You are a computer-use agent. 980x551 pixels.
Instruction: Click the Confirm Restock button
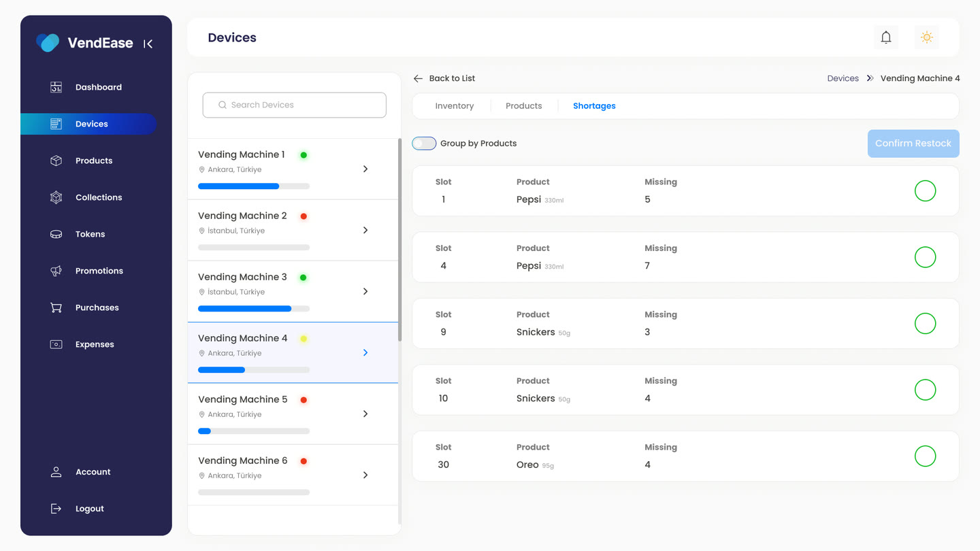(913, 144)
